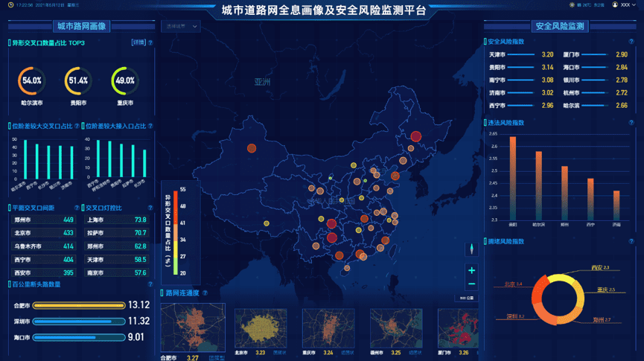This screenshot has height=361, width=644.
Task: Click help icon beside 交叉口灯控比
Action: click(150, 208)
